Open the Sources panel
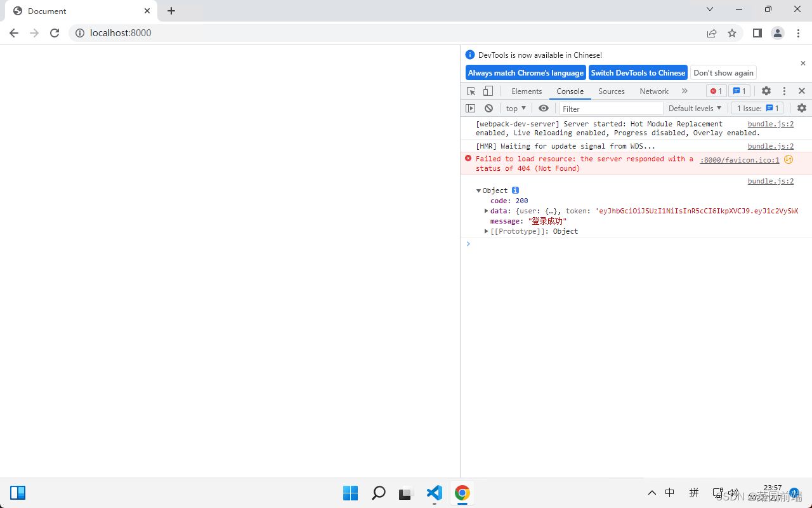The height and width of the screenshot is (508, 812). click(x=612, y=91)
